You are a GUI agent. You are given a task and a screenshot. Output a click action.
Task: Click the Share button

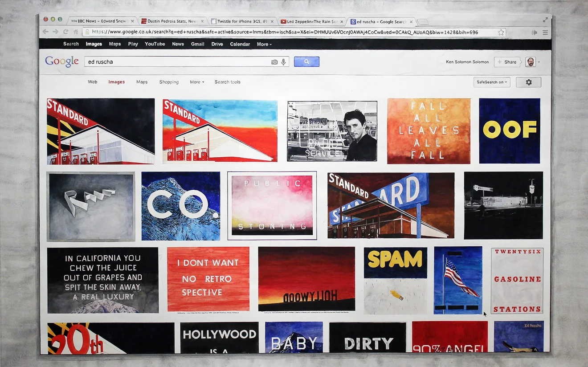tap(507, 62)
